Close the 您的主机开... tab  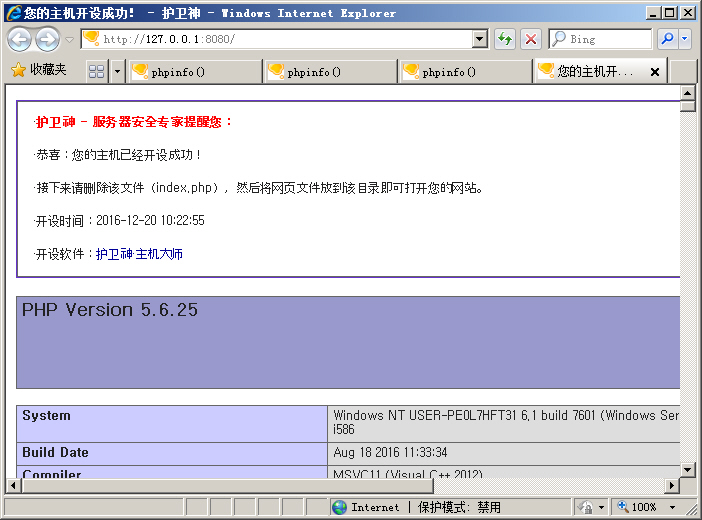(x=655, y=72)
